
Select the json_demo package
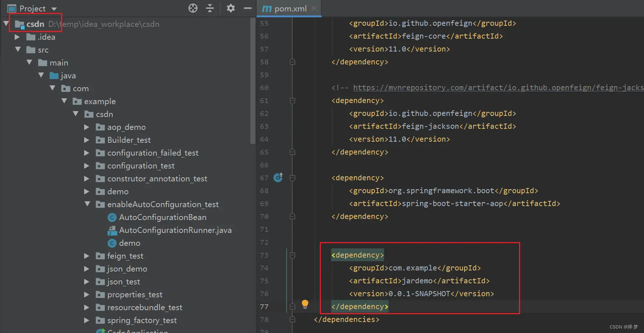point(127,269)
